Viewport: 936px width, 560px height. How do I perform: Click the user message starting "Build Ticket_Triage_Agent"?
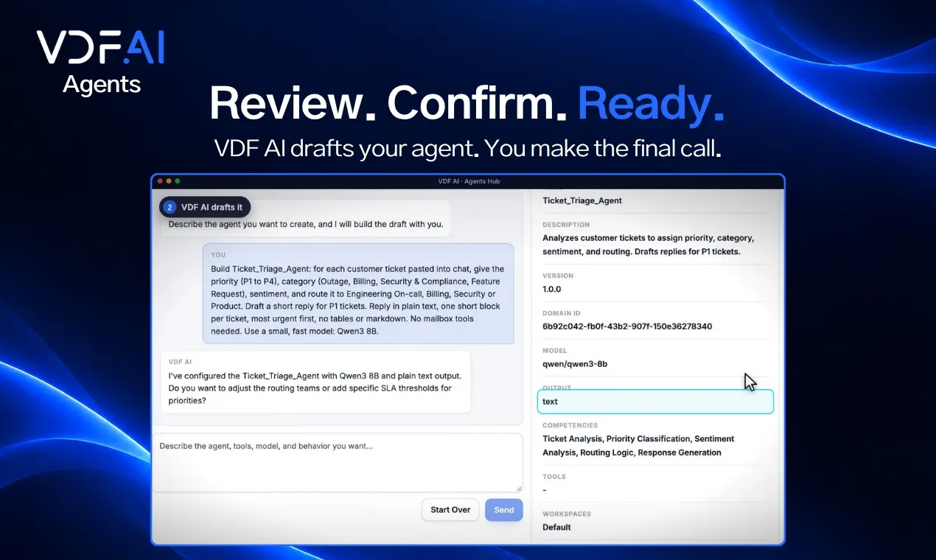[358, 294]
